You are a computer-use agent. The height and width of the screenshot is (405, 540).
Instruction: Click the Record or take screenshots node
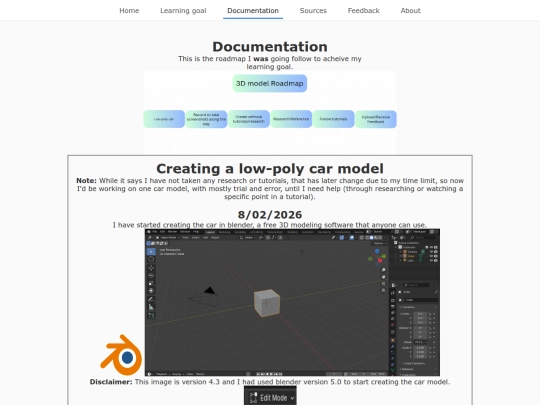(x=206, y=119)
